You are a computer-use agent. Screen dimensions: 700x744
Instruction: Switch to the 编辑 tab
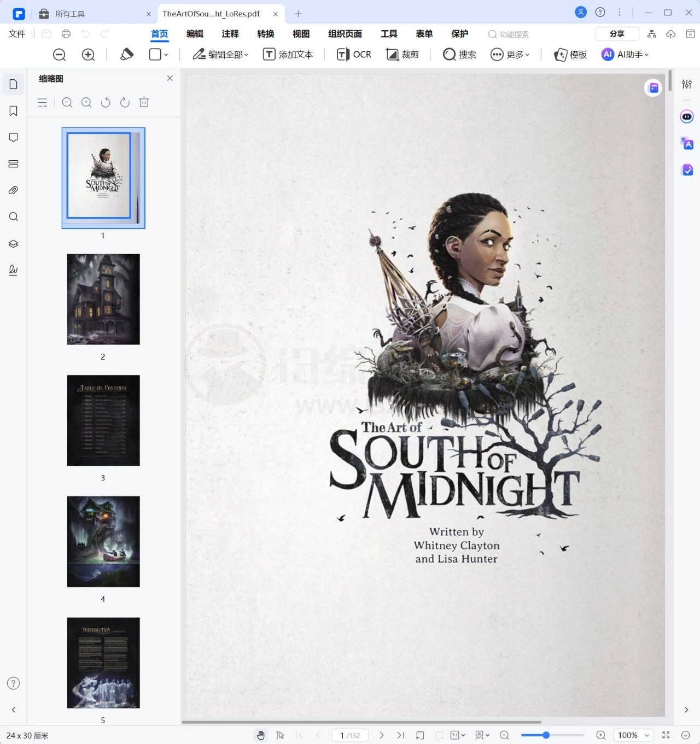coord(195,34)
